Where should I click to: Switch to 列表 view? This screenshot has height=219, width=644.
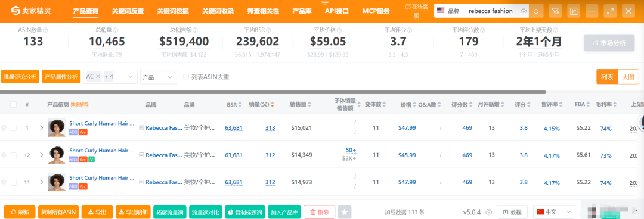pos(607,77)
